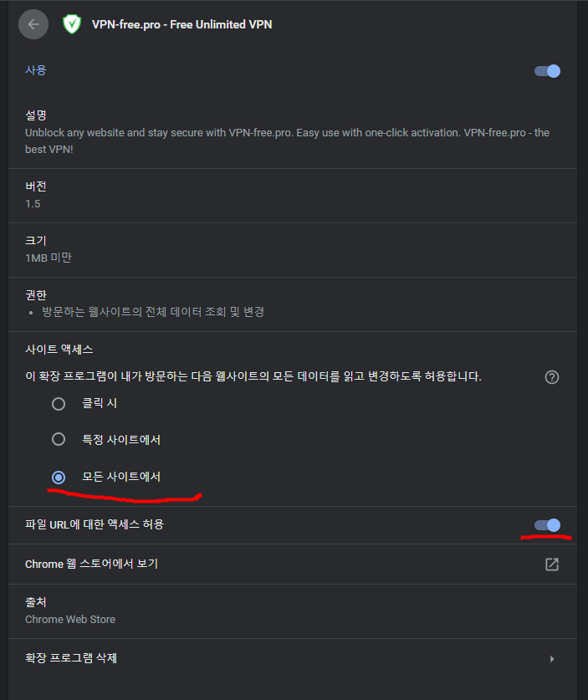This screenshot has width=588, height=700.
Task: Go back using the arrow button
Action: tap(33, 24)
